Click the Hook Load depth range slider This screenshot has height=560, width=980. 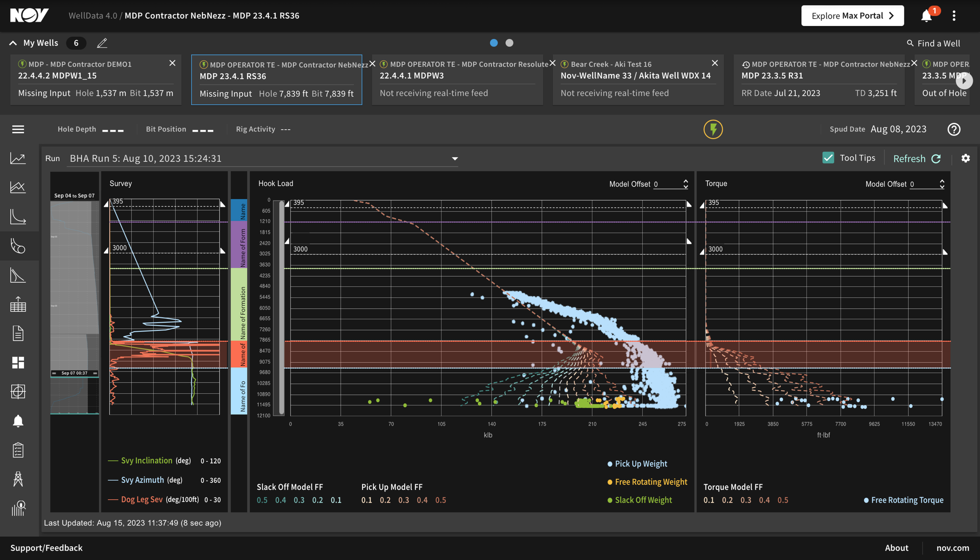coord(281,307)
